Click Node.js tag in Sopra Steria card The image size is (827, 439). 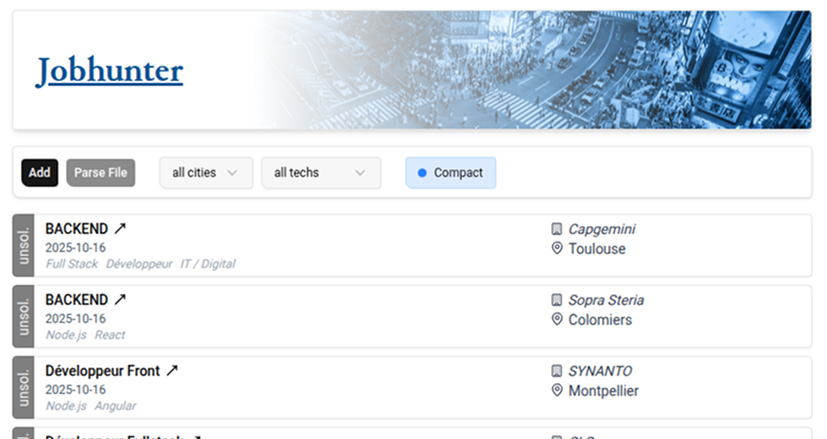(66, 335)
